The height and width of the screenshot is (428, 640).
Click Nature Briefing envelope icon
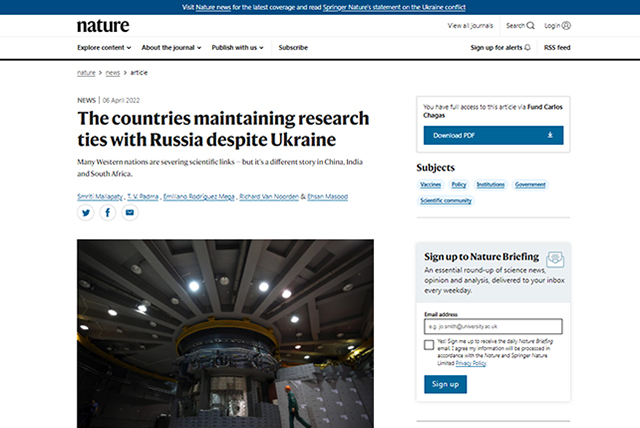click(x=555, y=258)
